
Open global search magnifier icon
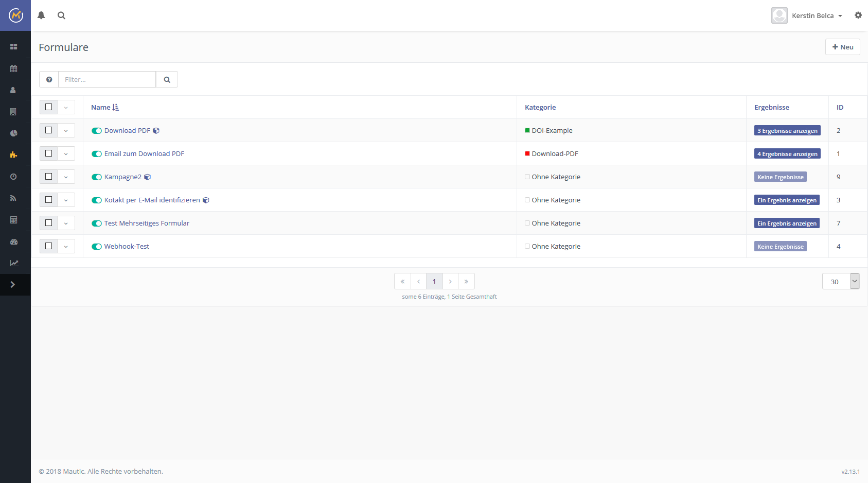[x=61, y=15]
